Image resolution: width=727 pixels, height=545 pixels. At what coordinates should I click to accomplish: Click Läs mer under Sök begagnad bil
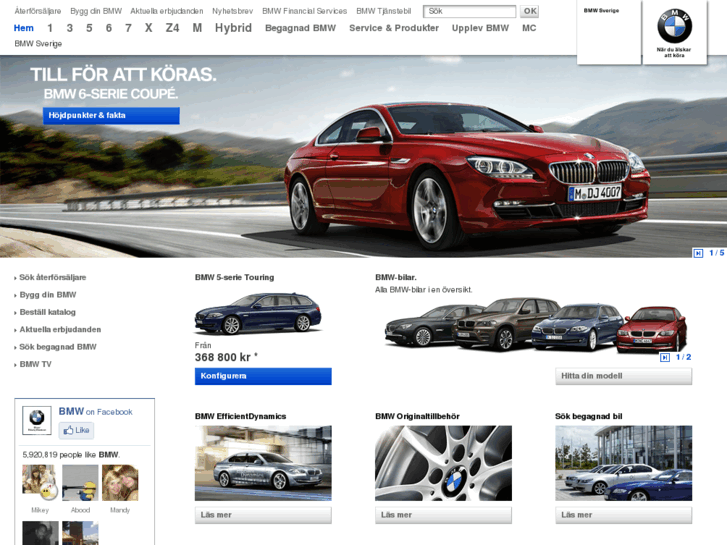pos(624,515)
